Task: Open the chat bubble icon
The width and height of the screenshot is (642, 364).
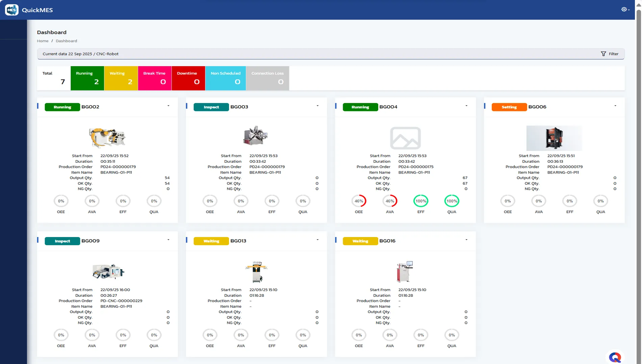Action: pos(615,357)
